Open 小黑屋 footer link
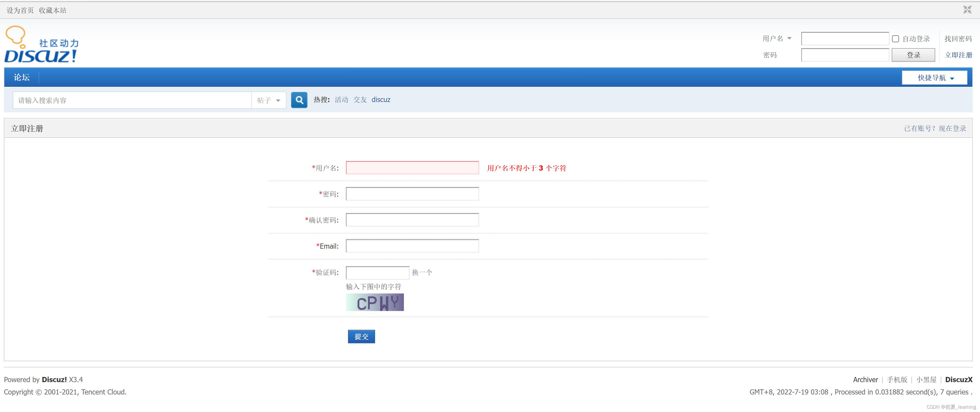 (x=926, y=380)
